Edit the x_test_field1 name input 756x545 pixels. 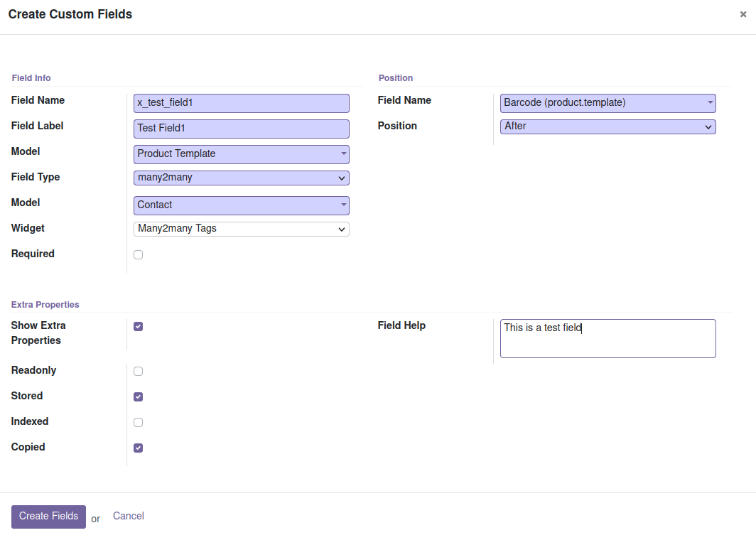click(242, 103)
